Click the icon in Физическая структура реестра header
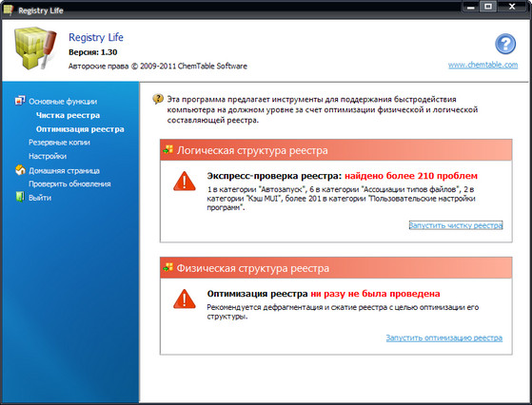The width and height of the screenshot is (532, 405). (x=168, y=267)
